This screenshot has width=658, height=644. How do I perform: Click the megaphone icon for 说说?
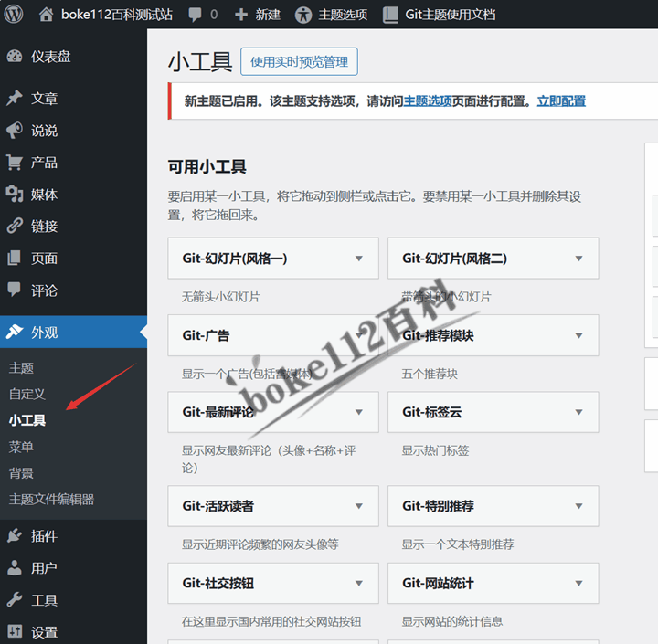15,131
